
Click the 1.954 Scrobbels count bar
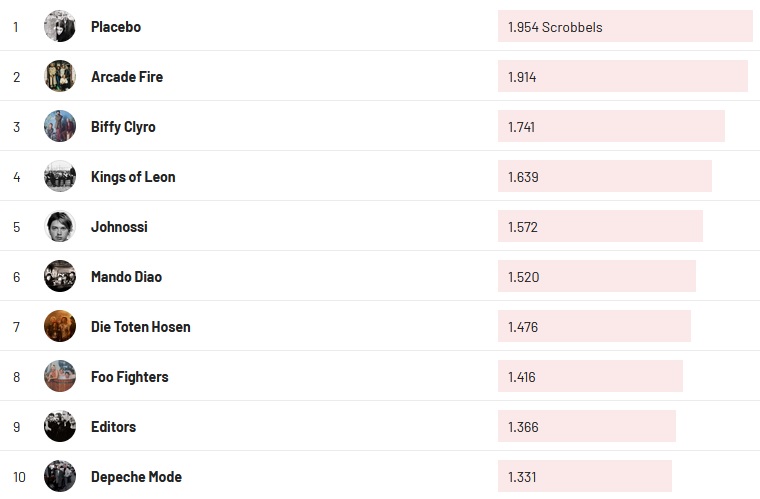pyautogui.click(x=625, y=27)
